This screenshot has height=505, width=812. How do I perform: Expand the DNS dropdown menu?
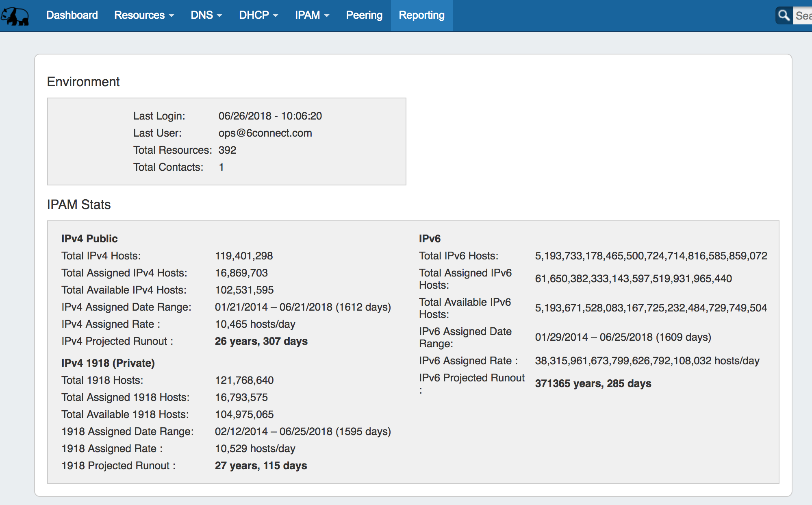[x=206, y=15]
